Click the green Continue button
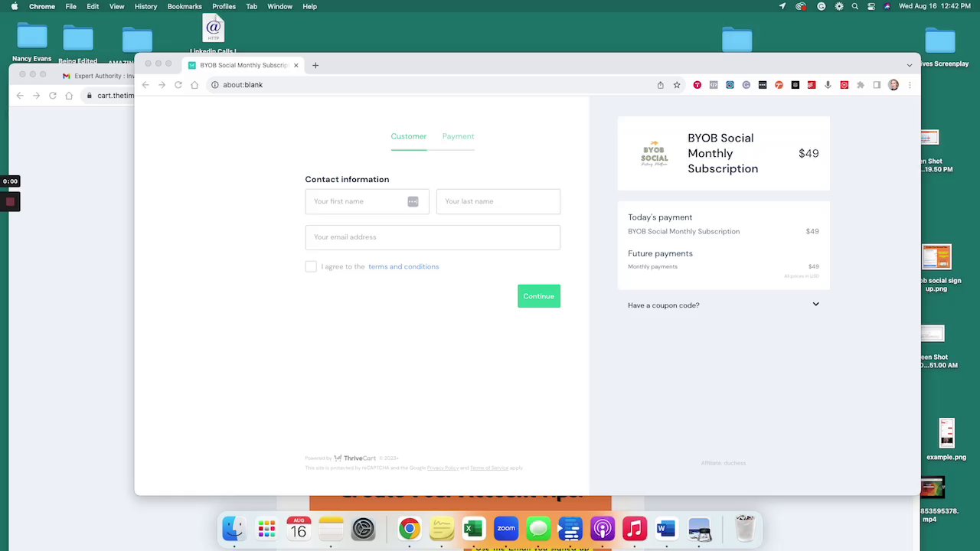The height and width of the screenshot is (551, 980). (539, 296)
